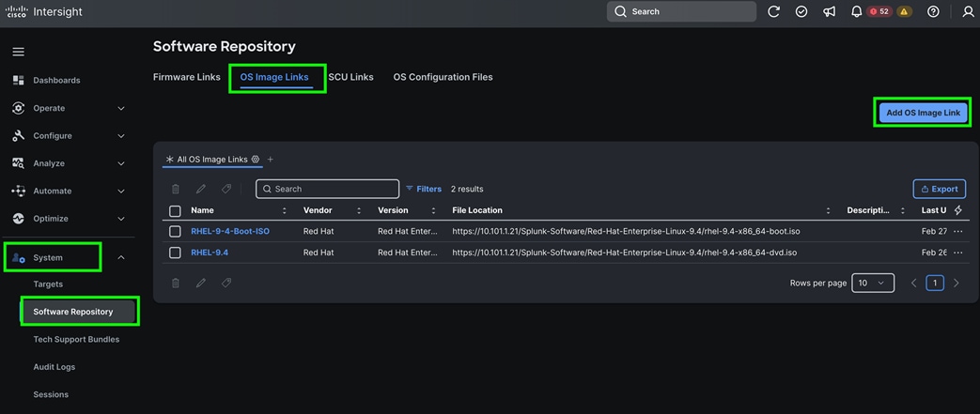Click the System sidebar icon

[x=18, y=257]
